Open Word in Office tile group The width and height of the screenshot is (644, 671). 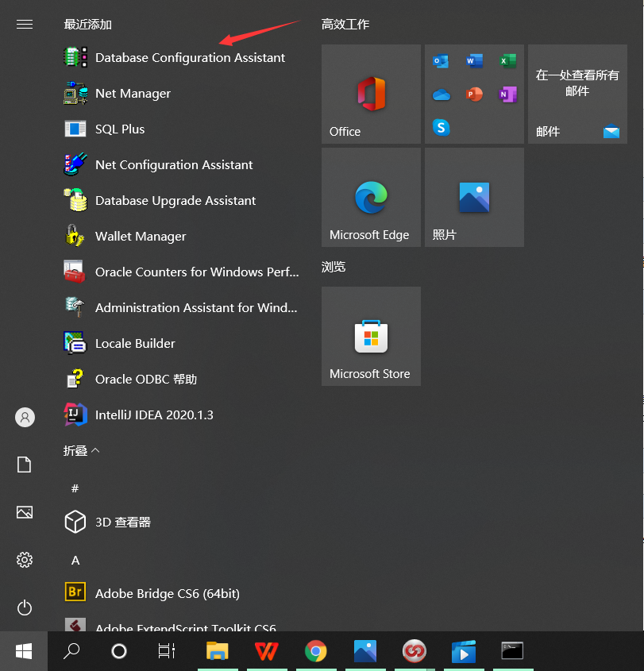pyautogui.click(x=475, y=61)
